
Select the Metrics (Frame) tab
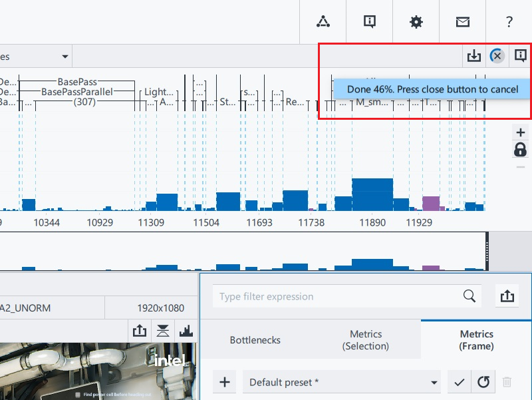(476, 340)
